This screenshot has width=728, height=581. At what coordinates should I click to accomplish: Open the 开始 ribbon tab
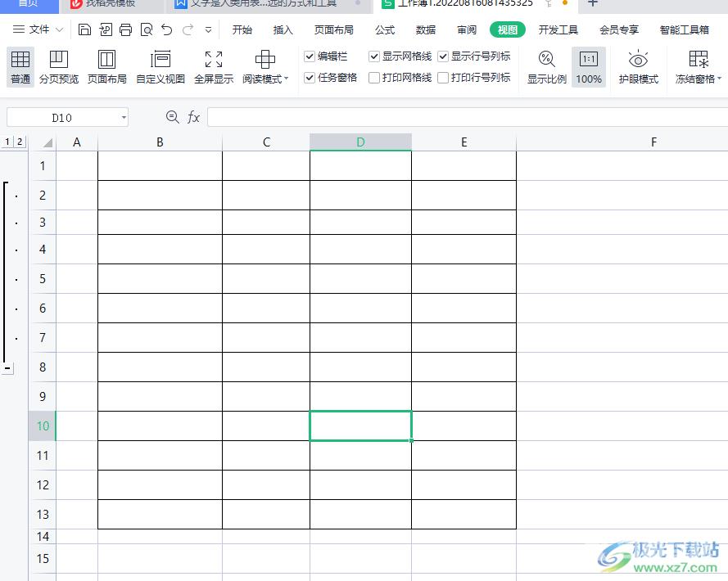coord(242,30)
